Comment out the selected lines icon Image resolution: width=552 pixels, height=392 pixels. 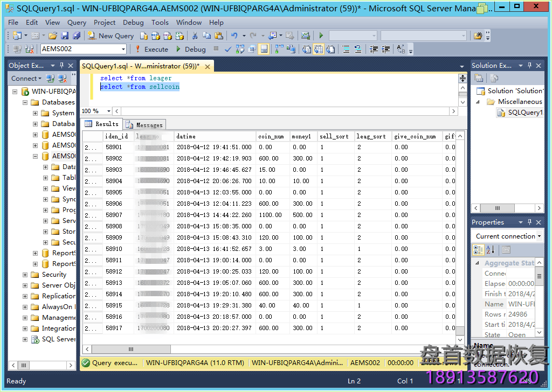(x=346, y=49)
